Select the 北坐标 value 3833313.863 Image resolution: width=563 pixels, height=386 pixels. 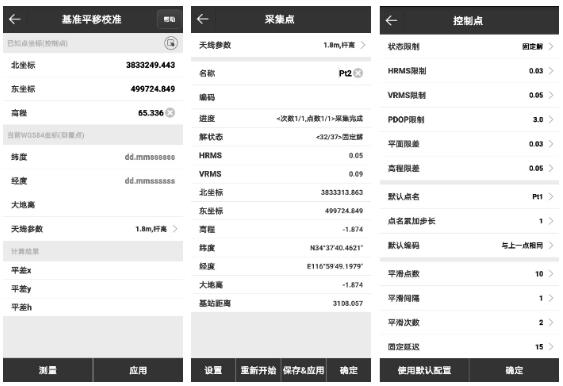[x=342, y=192]
